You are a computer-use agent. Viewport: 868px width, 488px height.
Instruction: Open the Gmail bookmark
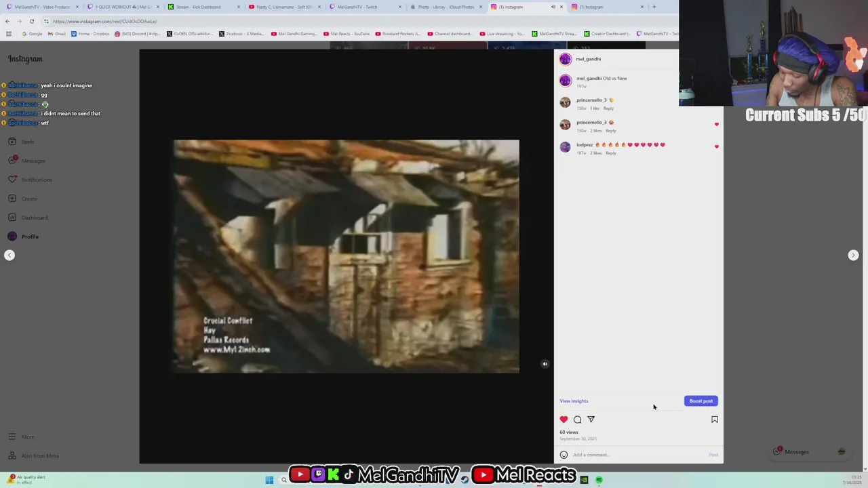(58, 33)
